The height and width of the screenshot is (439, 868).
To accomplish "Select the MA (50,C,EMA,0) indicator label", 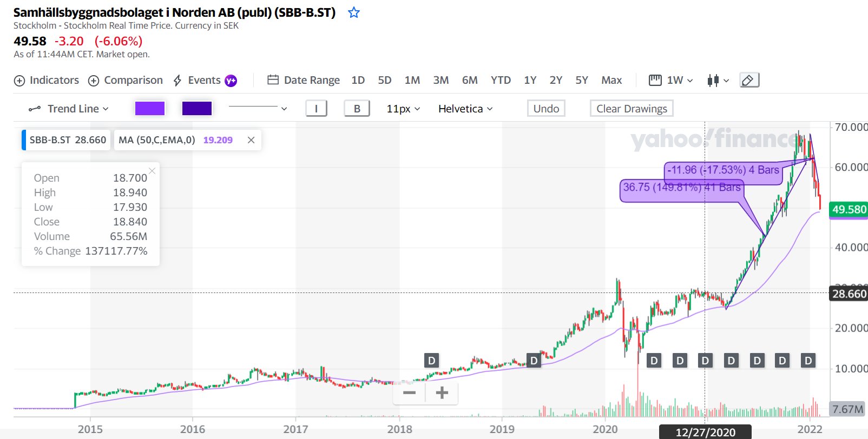I will (x=157, y=140).
